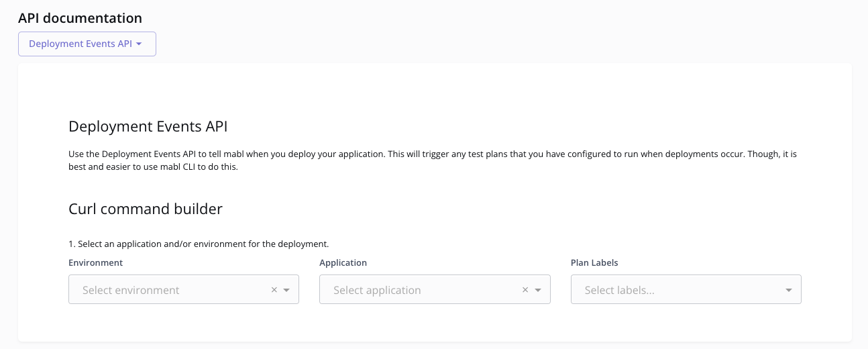Click the paragraph describing the Deployment Events API
Viewport: 868px width, 349px height.
pos(433,160)
